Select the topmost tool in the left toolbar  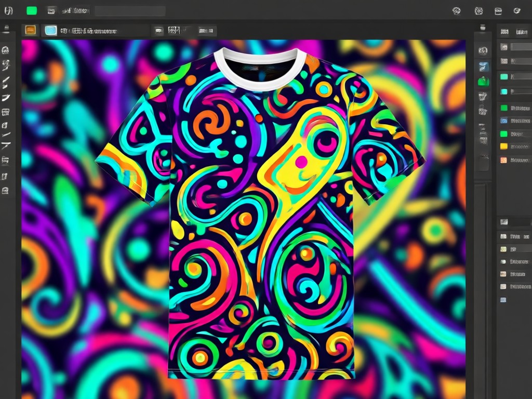click(x=5, y=50)
